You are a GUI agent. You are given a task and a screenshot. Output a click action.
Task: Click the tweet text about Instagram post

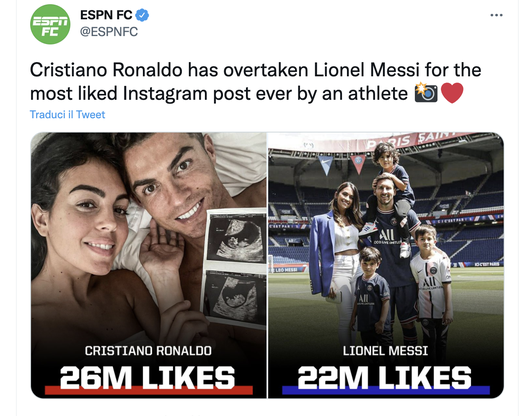(x=255, y=82)
